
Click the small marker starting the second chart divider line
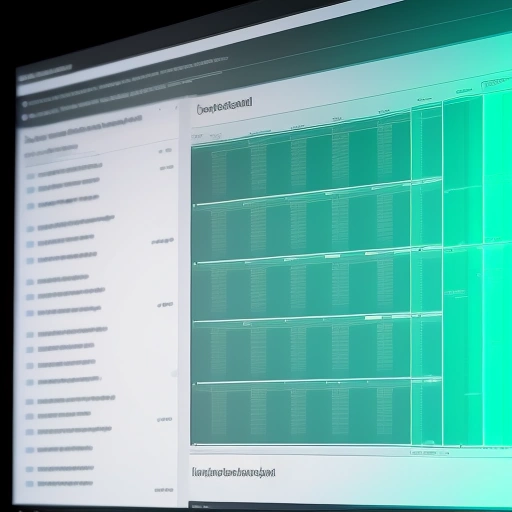195,263
